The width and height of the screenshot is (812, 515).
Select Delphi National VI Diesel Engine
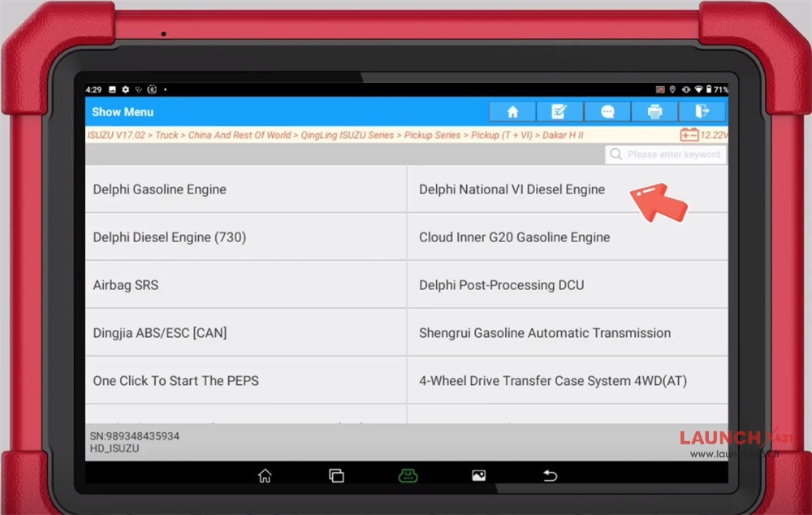tap(568, 189)
